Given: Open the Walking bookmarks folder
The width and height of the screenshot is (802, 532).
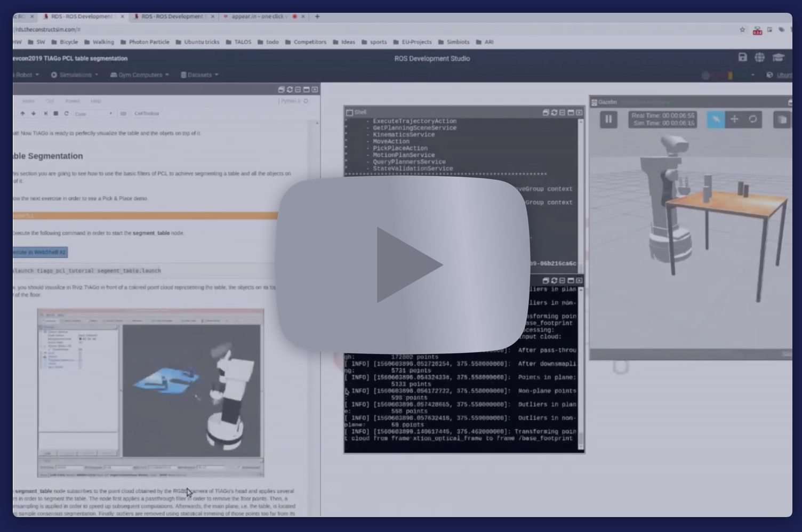Looking at the screenshot, I should point(99,42).
